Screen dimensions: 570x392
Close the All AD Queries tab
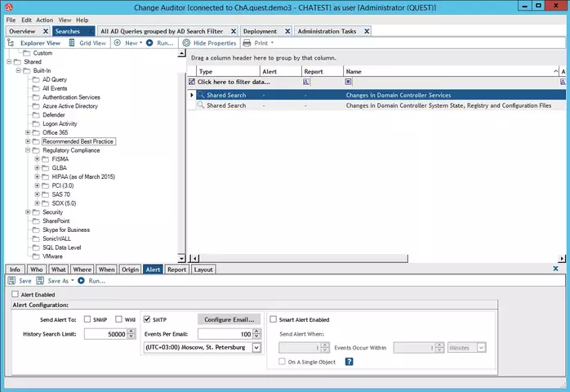tap(234, 31)
